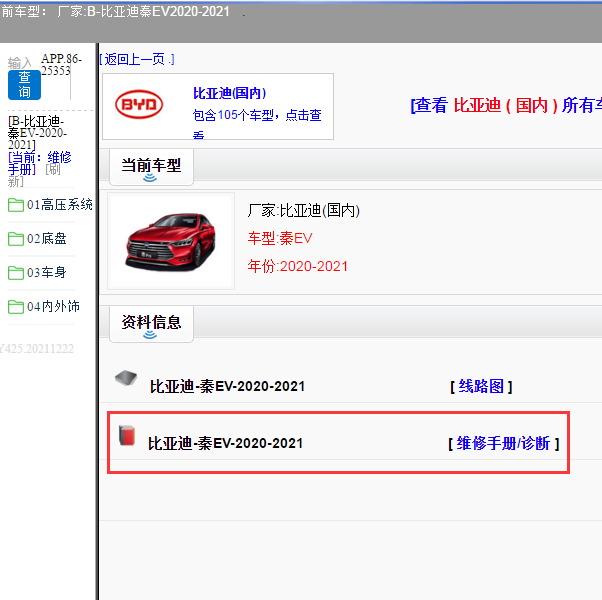
Task: Open the 返回上一页 back link
Action: point(137,60)
